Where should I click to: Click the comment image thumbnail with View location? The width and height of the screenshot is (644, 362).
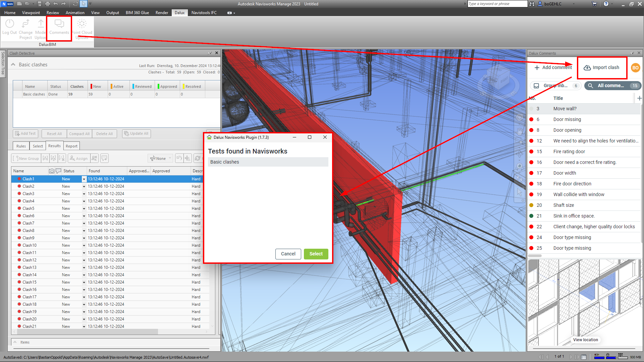[585, 302]
